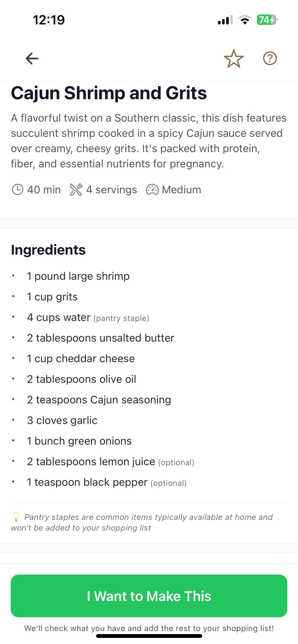Image resolution: width=298 pixels, height=644 pixels.
Task: Tap the Ingredients section heading
Action: [48, 250]
